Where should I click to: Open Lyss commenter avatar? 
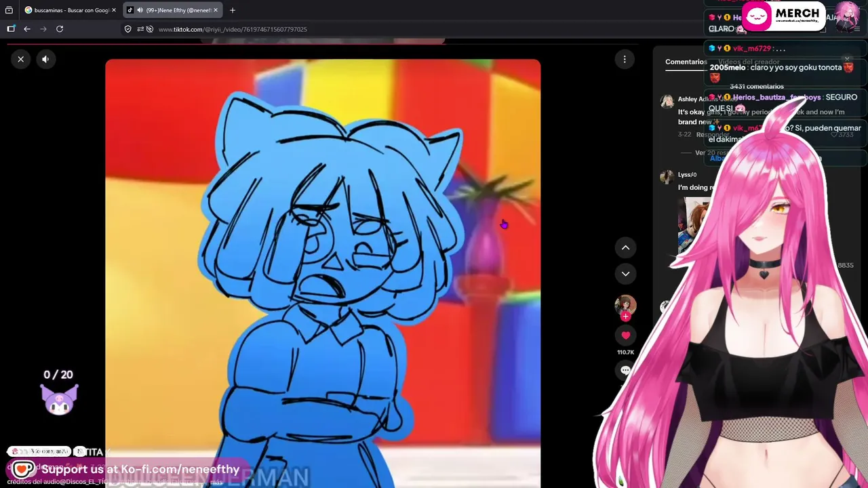[x=667, y=177]
